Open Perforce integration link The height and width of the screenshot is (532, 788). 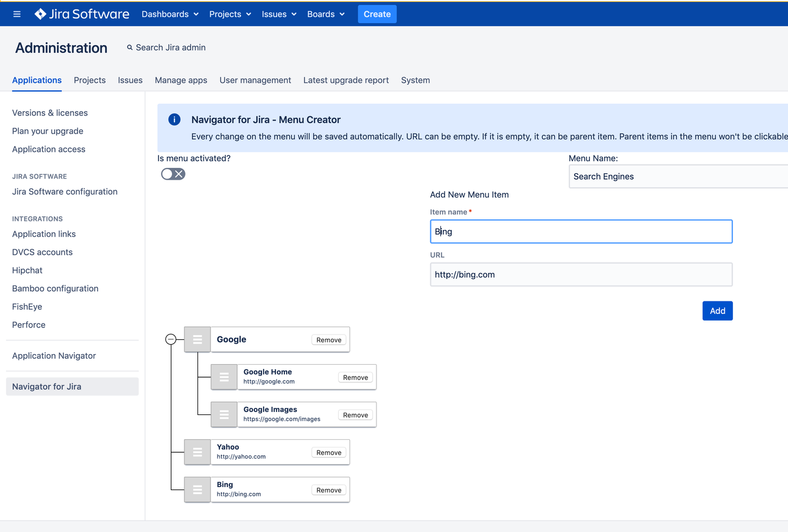(29, 325)
